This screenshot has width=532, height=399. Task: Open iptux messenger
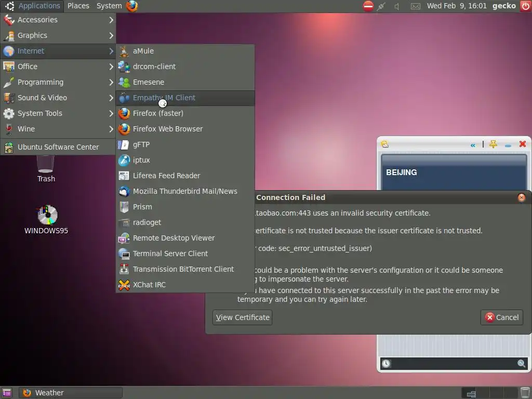point(185,160)
